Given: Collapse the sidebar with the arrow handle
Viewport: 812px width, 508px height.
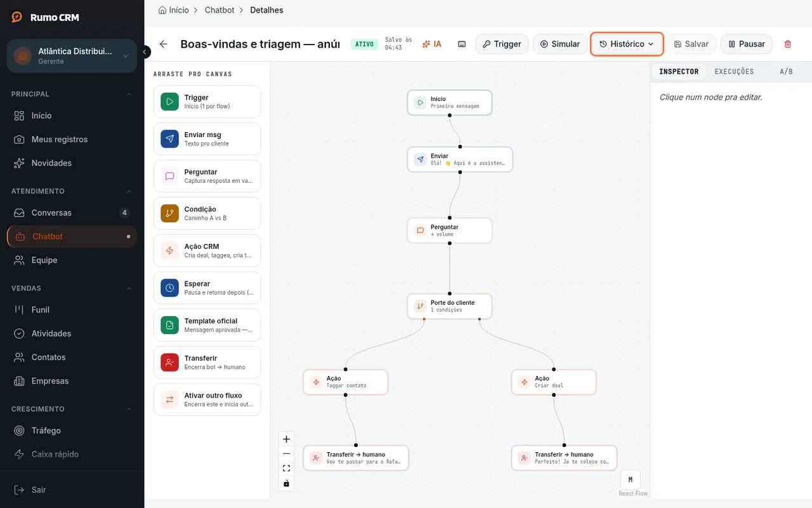Looking at the screenshot, I should click(x=145, y=52).
